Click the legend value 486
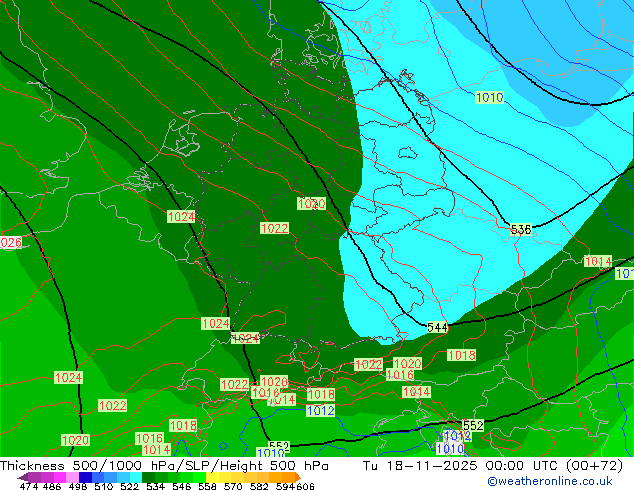Screen dimensions: 634x490 pos(52,486)
